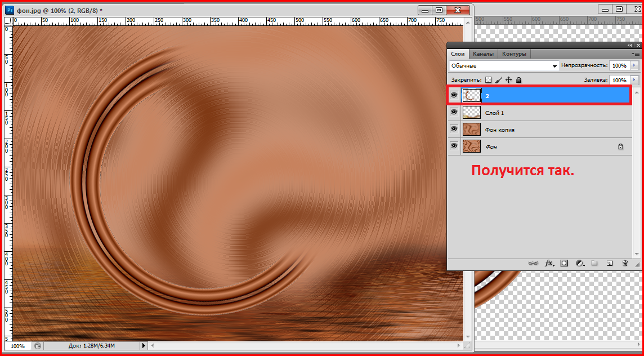Hide Слой 1 with its eye icon

(x=454, y=112)
